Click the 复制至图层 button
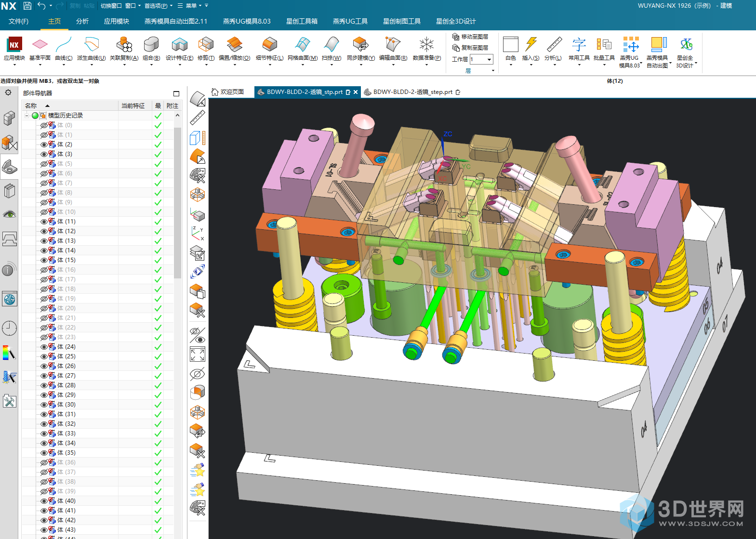The width and height of the screenshot is (756, 539). tap(470, 48)
